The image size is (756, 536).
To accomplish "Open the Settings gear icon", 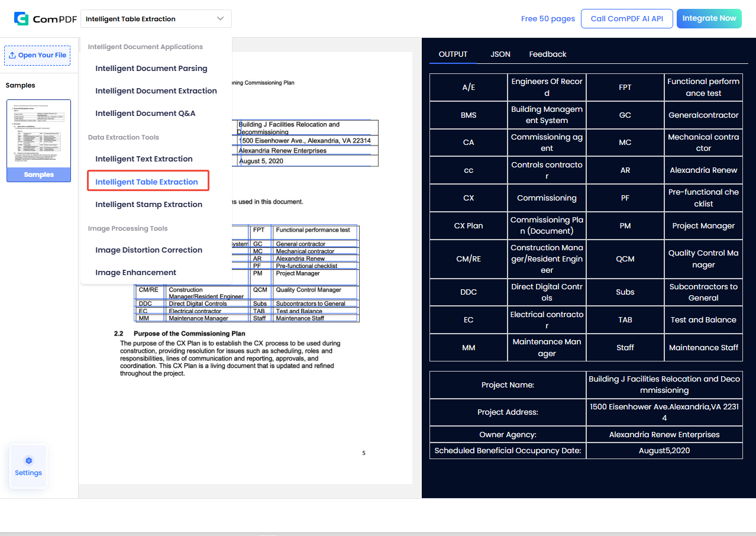I will point(28,460).
